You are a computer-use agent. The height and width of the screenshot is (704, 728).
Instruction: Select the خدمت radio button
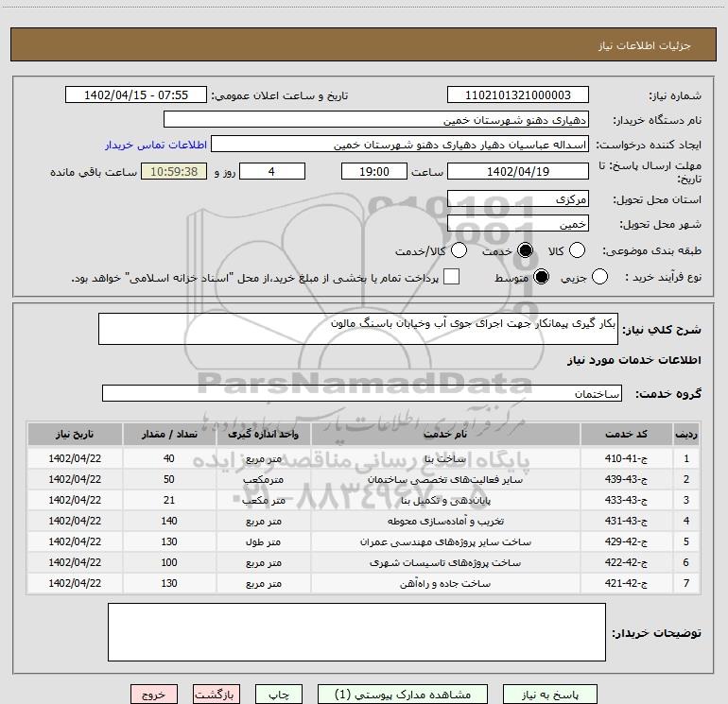click(x=525, y=250)
